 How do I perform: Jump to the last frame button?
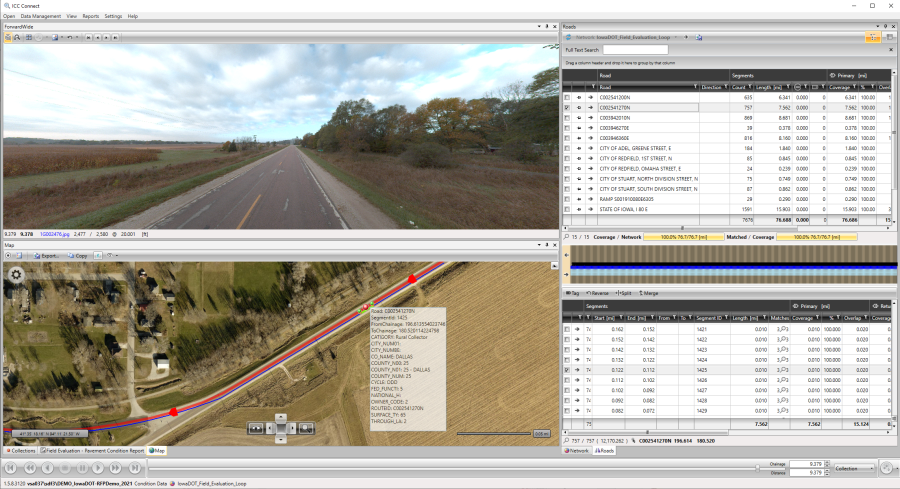tap(135, 468)
